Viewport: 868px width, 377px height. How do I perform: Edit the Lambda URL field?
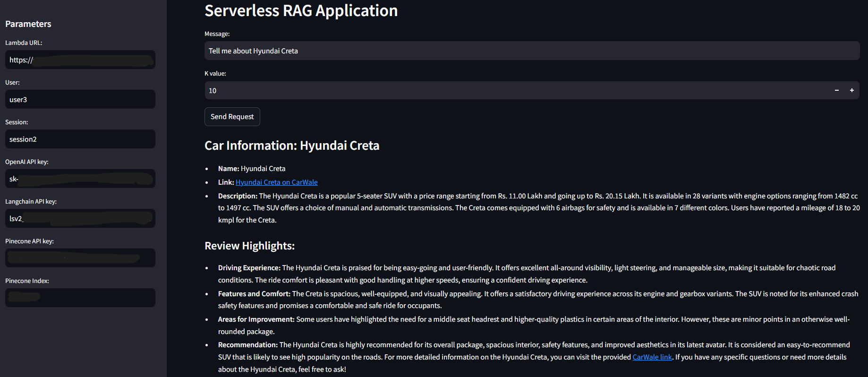pyautogui.click(x=80, y=60)
